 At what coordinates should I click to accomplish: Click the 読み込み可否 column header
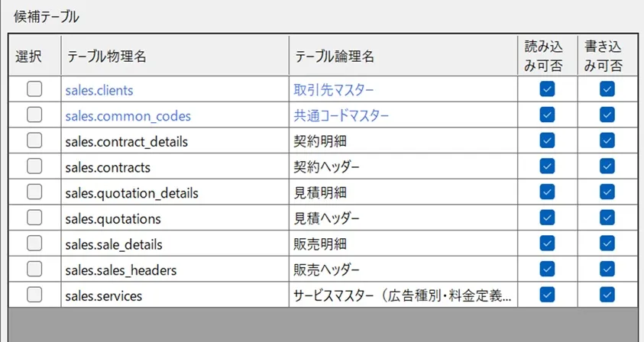click(548, 56)
